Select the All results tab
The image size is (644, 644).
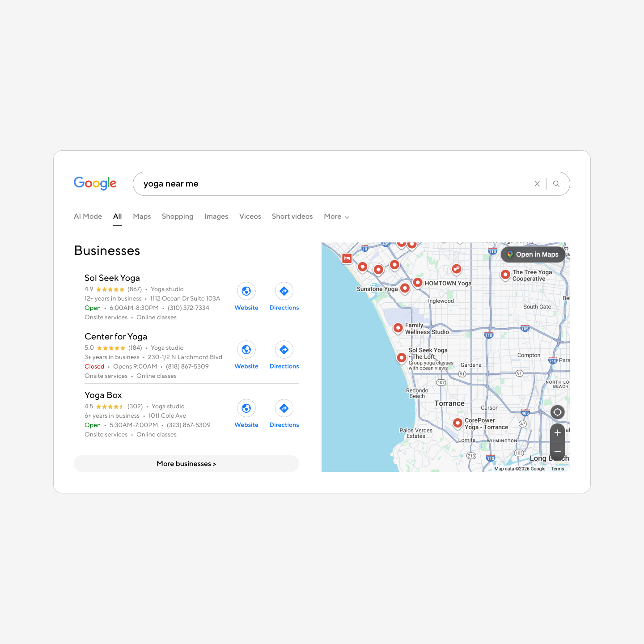pos(117,216)
